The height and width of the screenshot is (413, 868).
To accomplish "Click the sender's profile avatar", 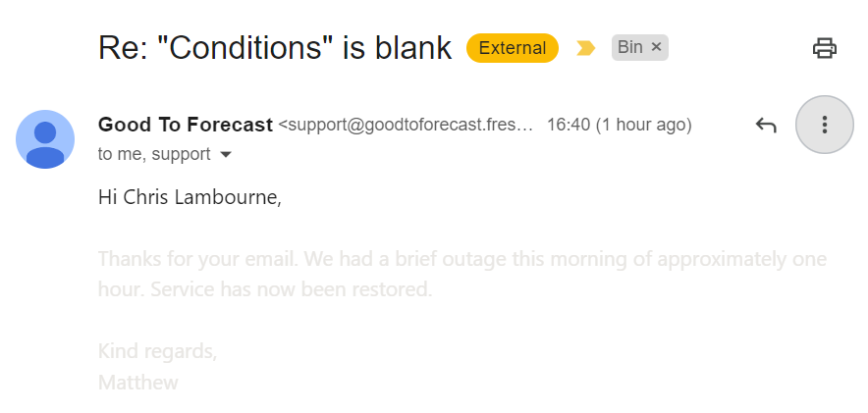I will point(45,139).
